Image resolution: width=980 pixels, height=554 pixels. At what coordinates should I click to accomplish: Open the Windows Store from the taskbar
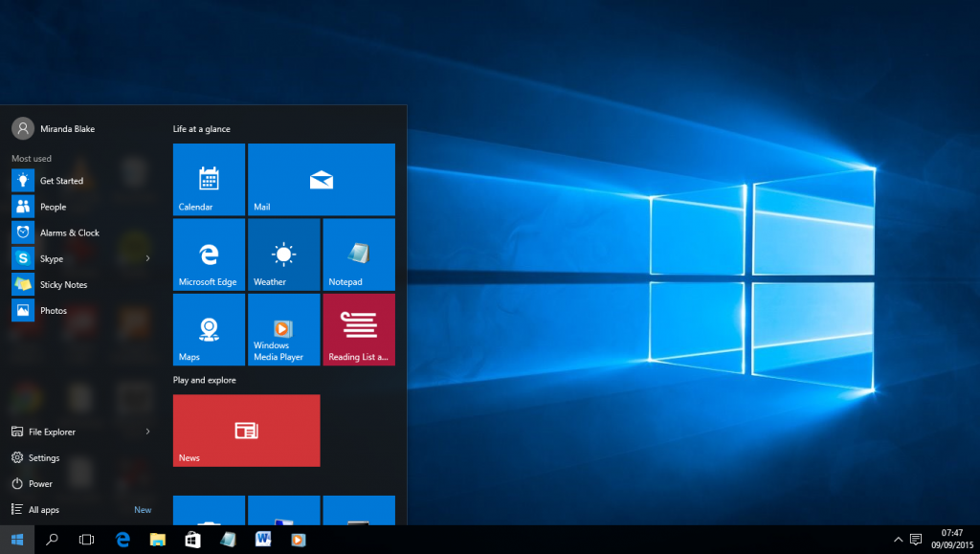[x=191, y=539]
